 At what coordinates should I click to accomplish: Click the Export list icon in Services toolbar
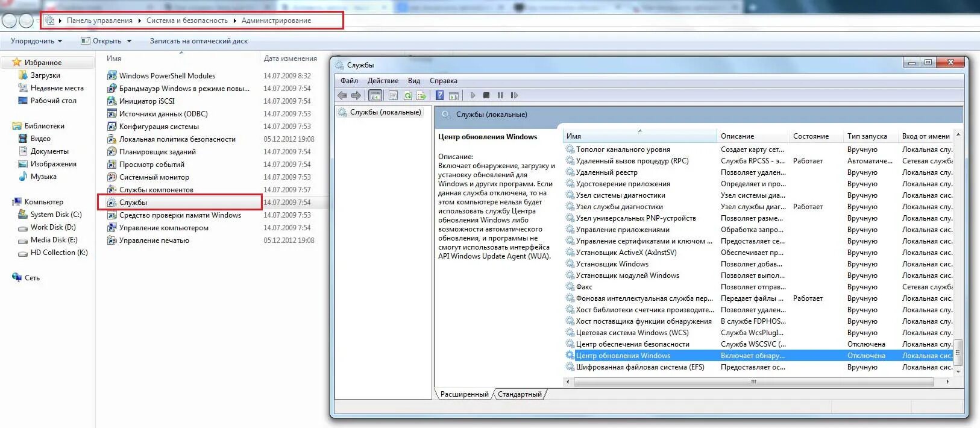tap(421, 95)
